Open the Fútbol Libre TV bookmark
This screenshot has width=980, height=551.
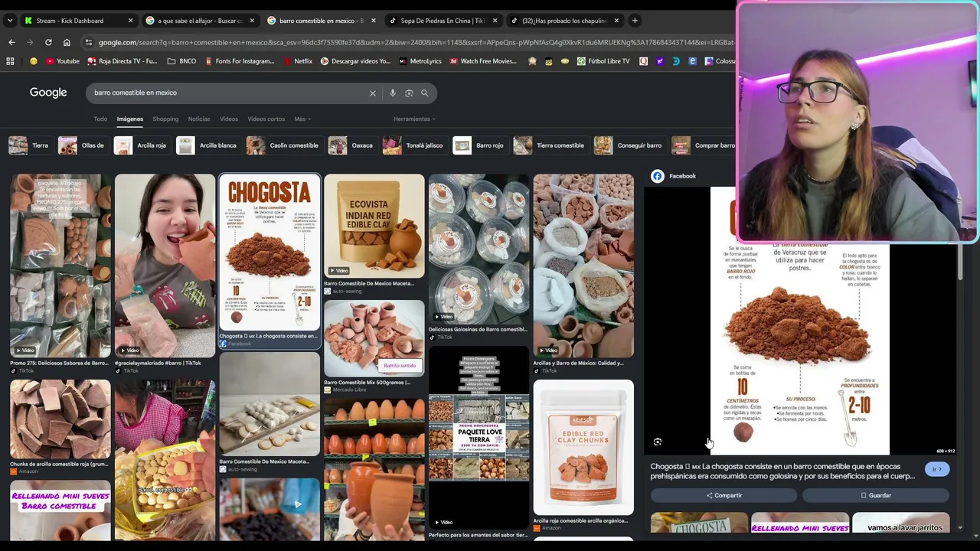pos(604,61)
